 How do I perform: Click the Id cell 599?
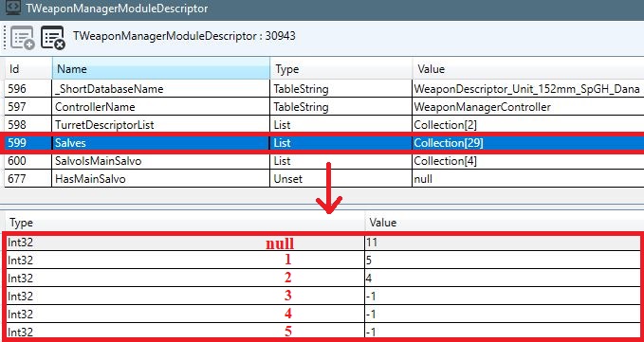(x=28, y=143)
